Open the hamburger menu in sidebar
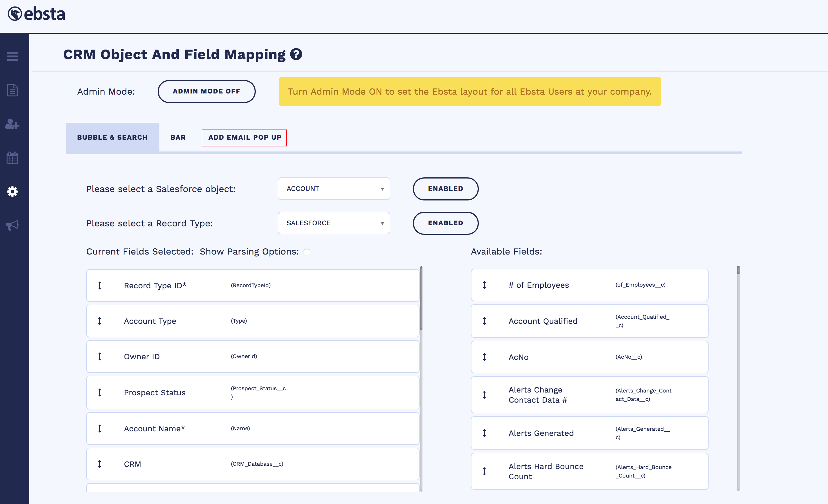828x504 pixels. (x=12, y=56)
